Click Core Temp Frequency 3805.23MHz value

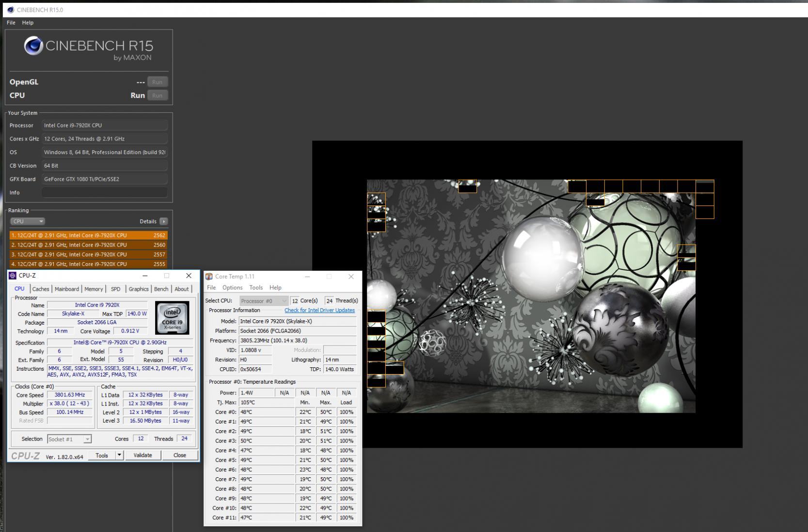(x=298, y=341)
